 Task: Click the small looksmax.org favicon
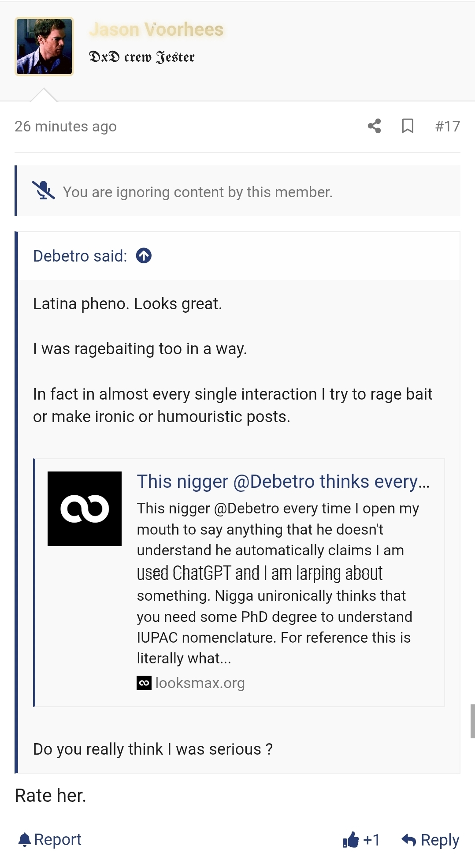pos(144,683)
